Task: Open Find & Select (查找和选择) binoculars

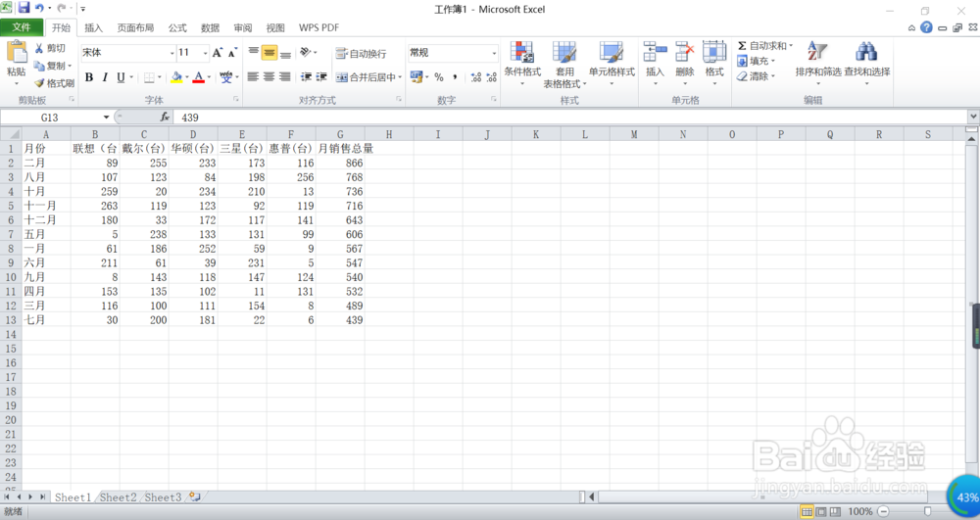Action: 867,62
